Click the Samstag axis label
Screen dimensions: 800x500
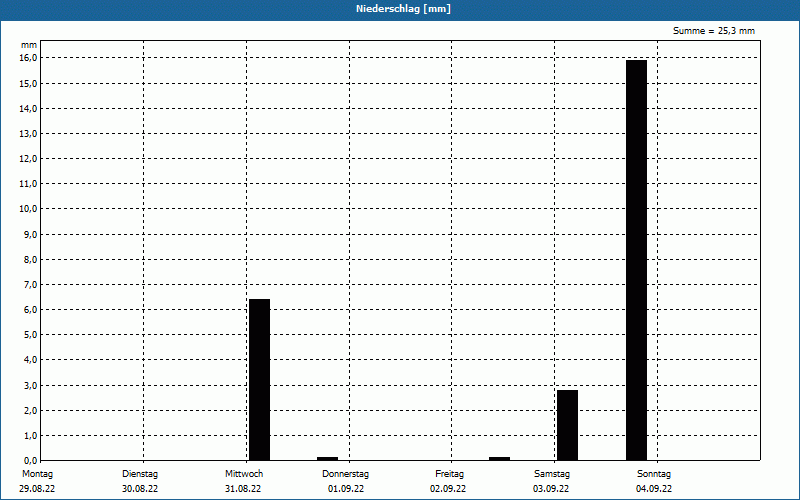point(552,474)
